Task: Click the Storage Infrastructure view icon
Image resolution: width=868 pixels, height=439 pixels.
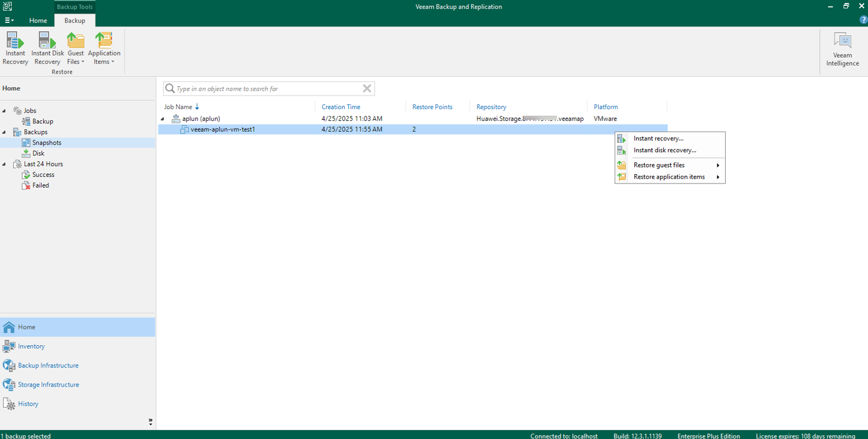Action: pos(9,385)
